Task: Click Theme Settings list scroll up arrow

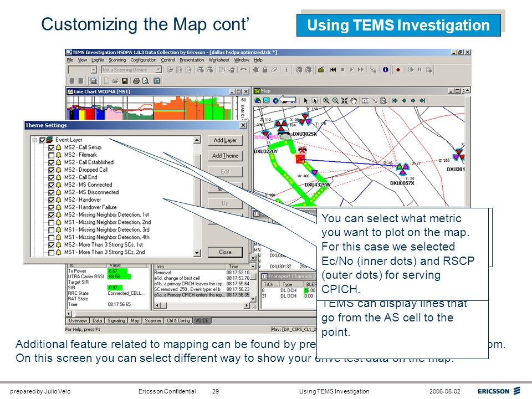Action: pos(197,140)
